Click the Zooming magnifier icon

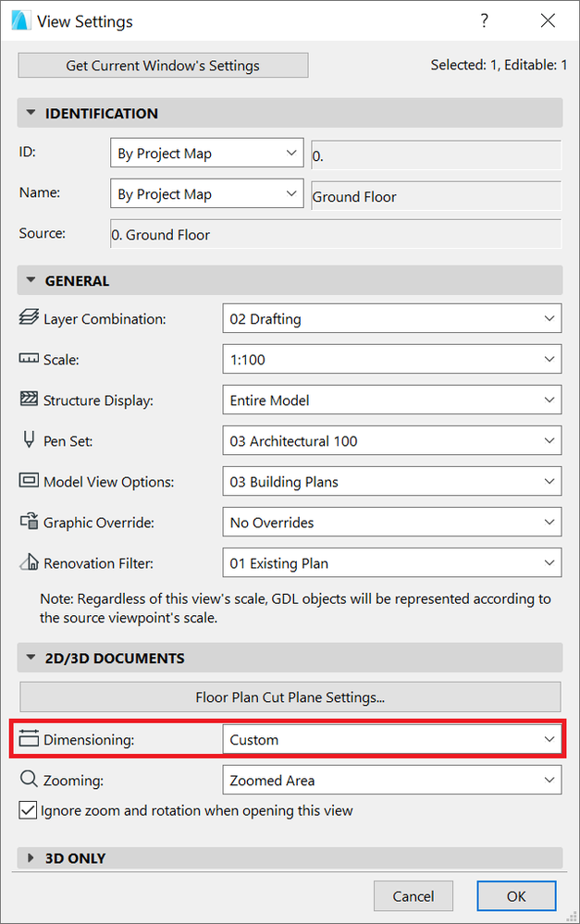(x=29, y=780)
